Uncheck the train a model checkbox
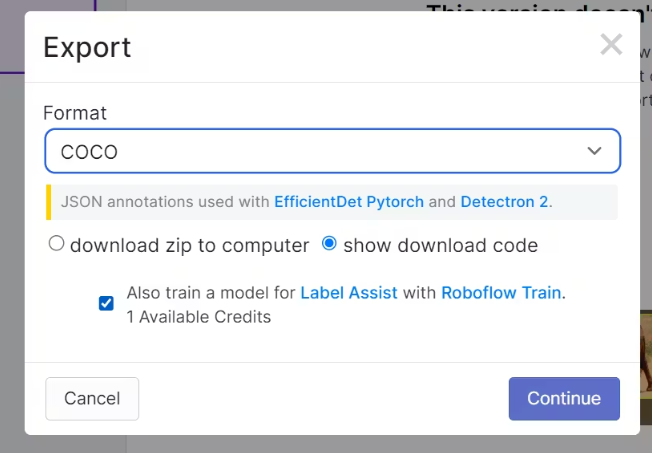 [106, 303]
